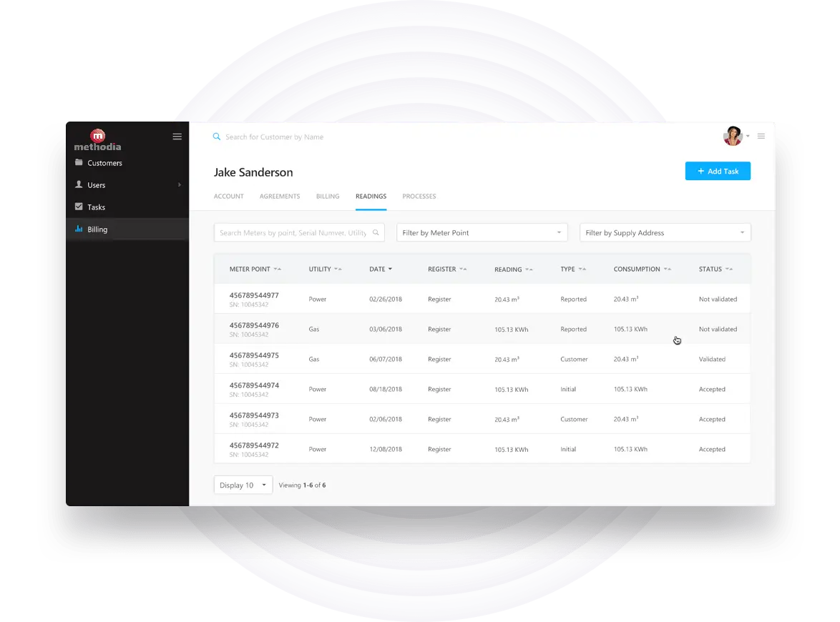Select meter point 456789544976
Viewport: 840px width, 622px height.
pyautogui.click(x=254, y=325)
